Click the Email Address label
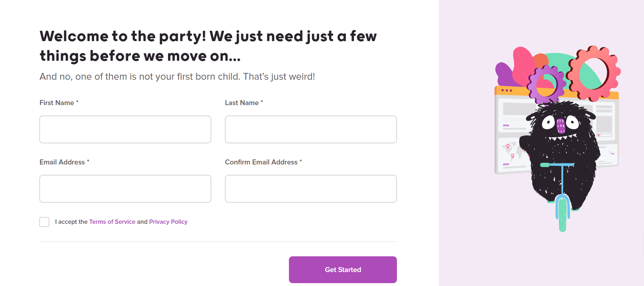This screenshot has width=644, height=286. (62, 162)
